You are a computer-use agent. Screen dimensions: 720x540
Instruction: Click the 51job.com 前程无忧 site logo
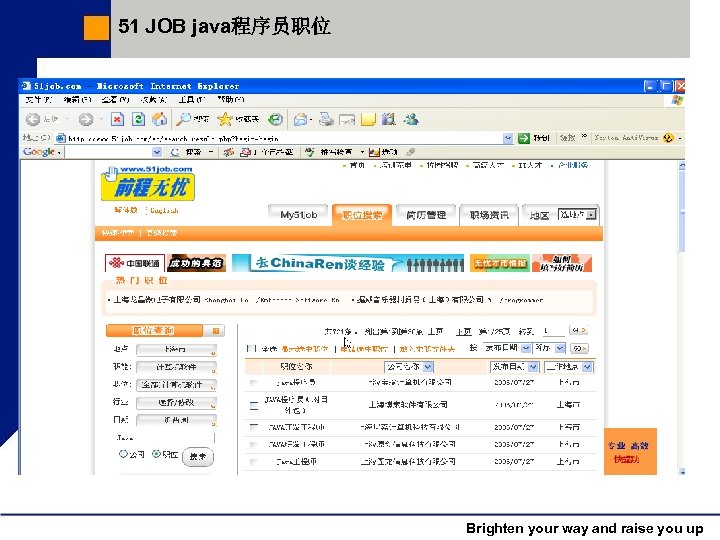(147, 184)
